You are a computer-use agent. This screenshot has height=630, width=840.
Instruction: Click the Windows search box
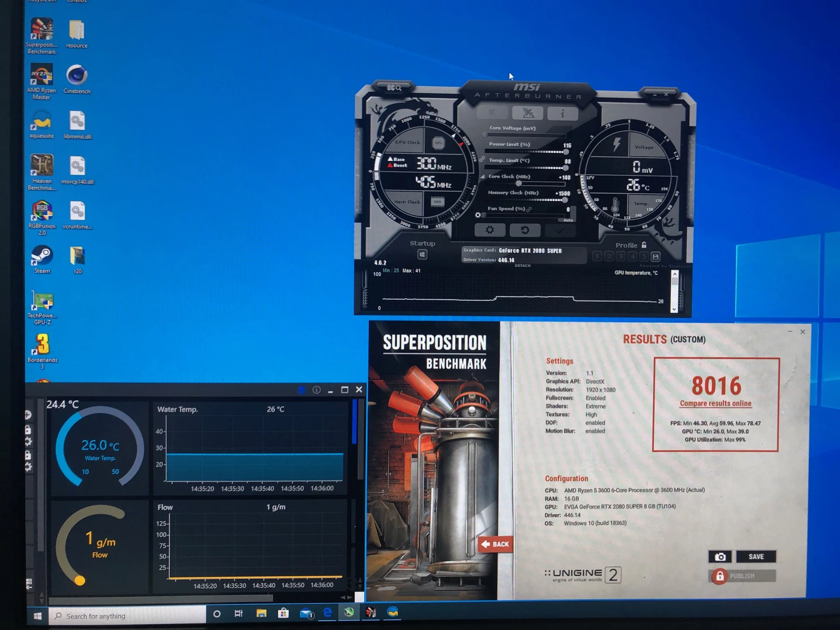tap(127, 615)
